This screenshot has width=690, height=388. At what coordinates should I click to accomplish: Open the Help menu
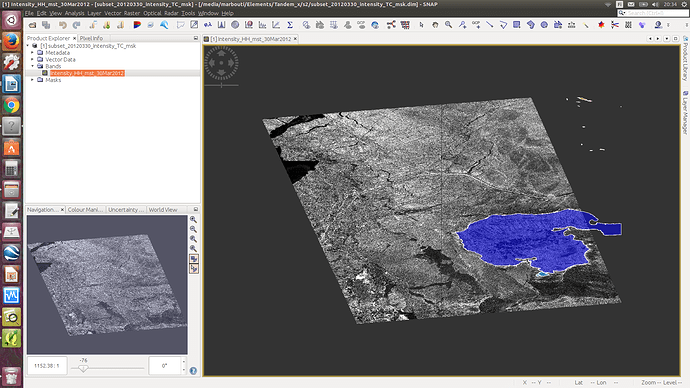(228, 13)
